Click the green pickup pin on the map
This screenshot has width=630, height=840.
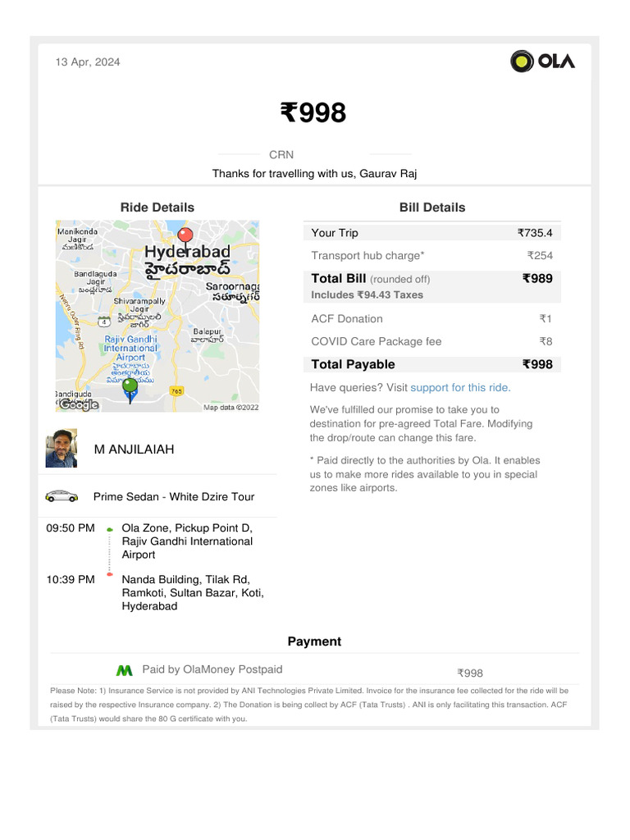pos(130,386)
